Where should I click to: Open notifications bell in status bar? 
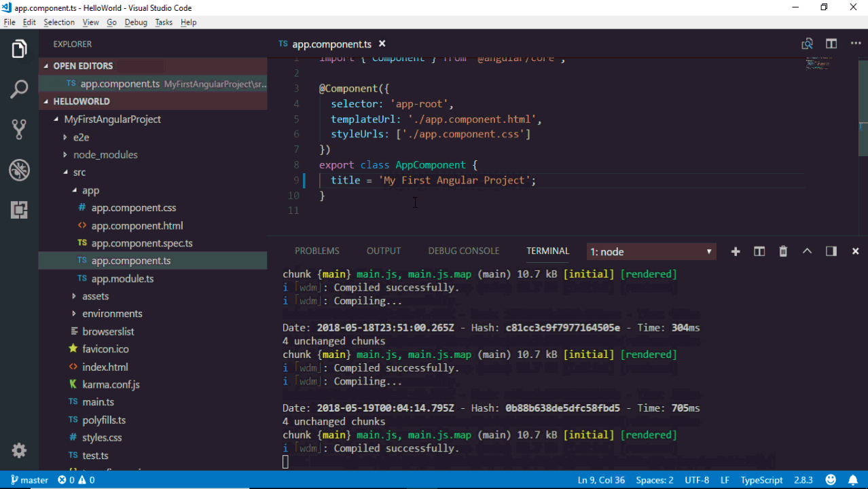[x=853, y=480]
